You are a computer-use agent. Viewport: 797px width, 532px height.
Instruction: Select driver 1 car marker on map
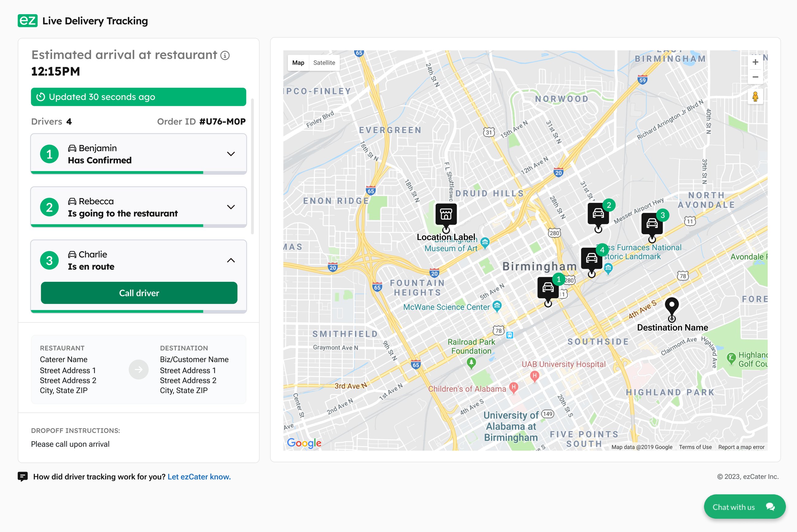548,288
